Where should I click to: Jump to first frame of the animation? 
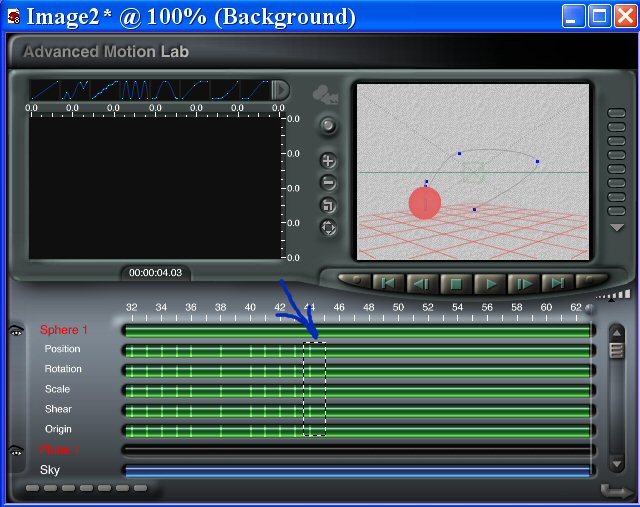point(388,283)
